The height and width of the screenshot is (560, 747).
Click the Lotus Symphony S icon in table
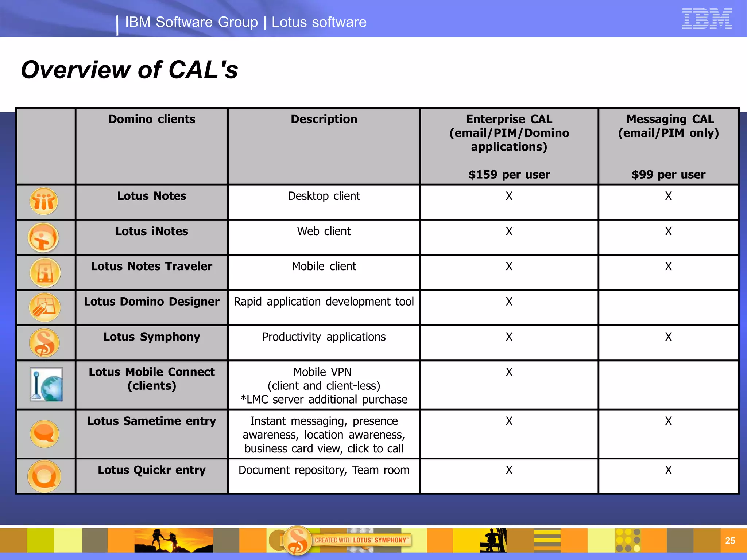tap(44, 343)
